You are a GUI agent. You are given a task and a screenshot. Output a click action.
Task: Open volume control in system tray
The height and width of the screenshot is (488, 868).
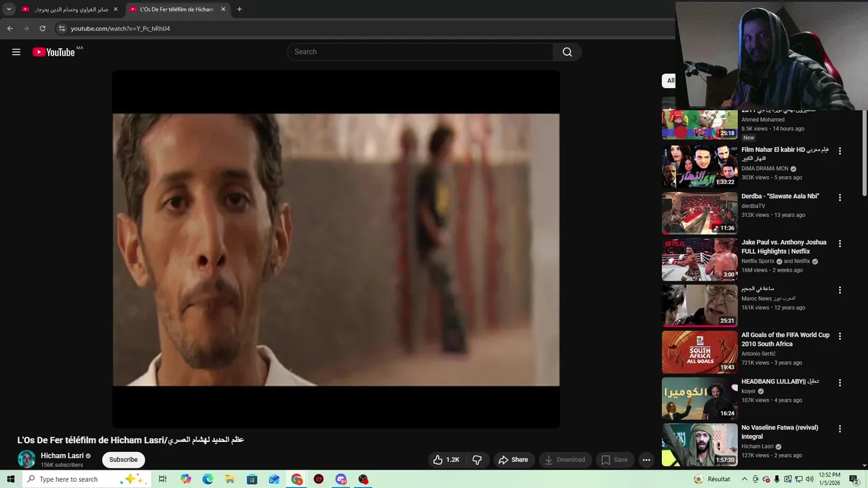pos(809,479)
